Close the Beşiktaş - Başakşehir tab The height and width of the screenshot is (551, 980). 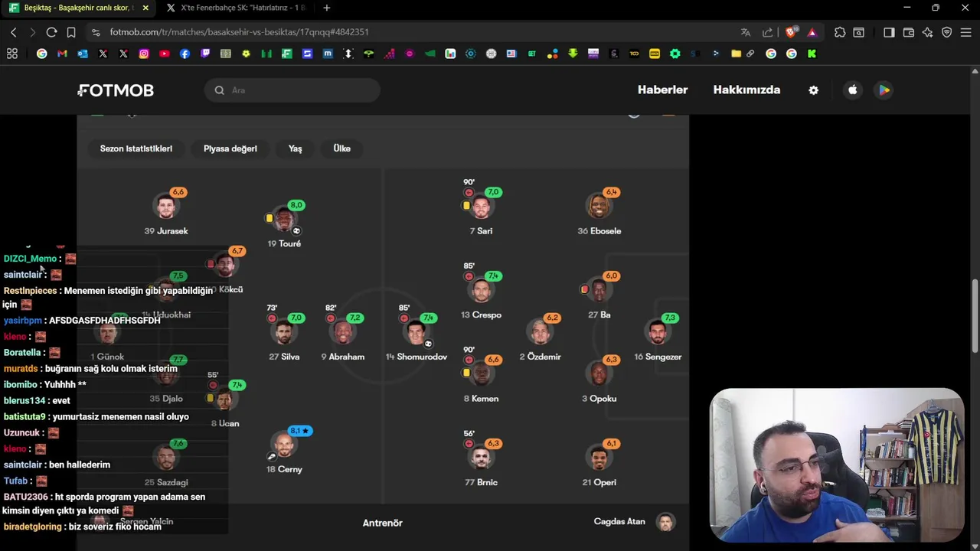coord(145,8)
